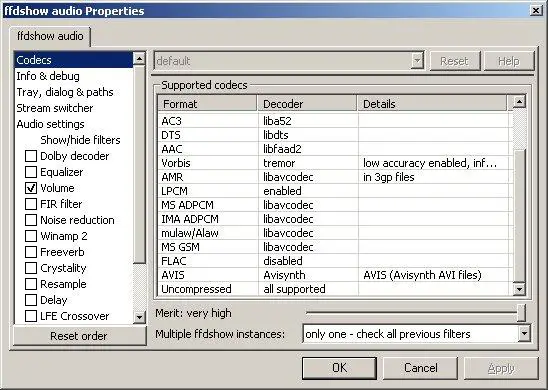Select Show/hide filters entry
This screenshot has height=390, width=548.
click(80, 140)
